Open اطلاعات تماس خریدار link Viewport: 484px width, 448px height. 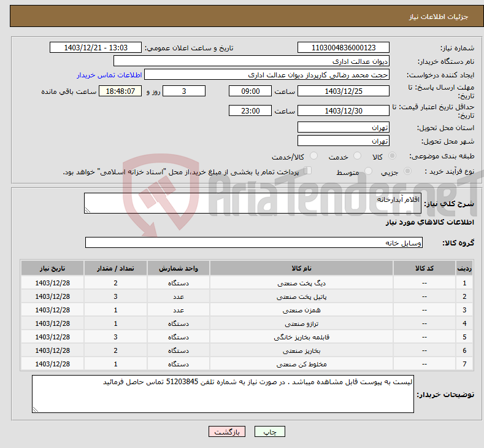(x=109, y=75)
